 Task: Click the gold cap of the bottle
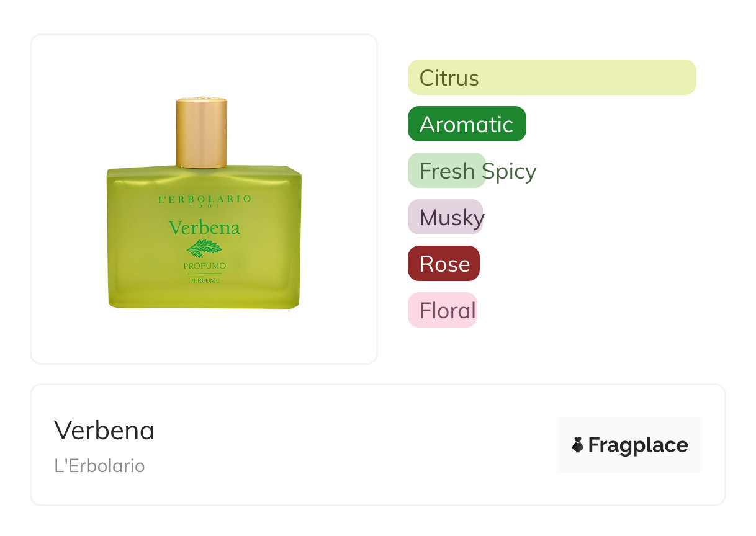[201, 133]
